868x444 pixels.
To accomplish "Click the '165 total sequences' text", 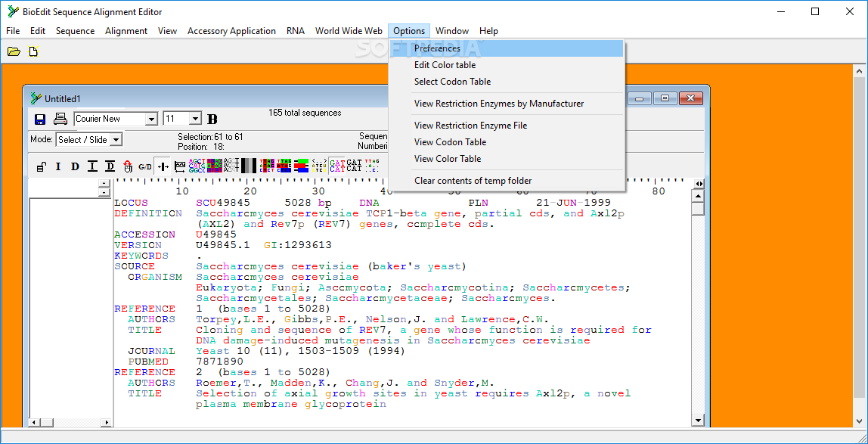I will click(305, 113).
